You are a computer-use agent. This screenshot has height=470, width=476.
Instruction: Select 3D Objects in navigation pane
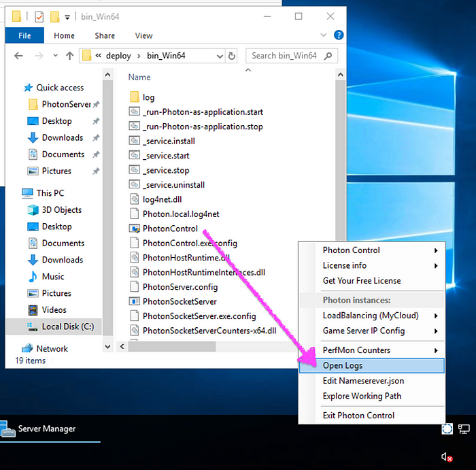point(54,209)
